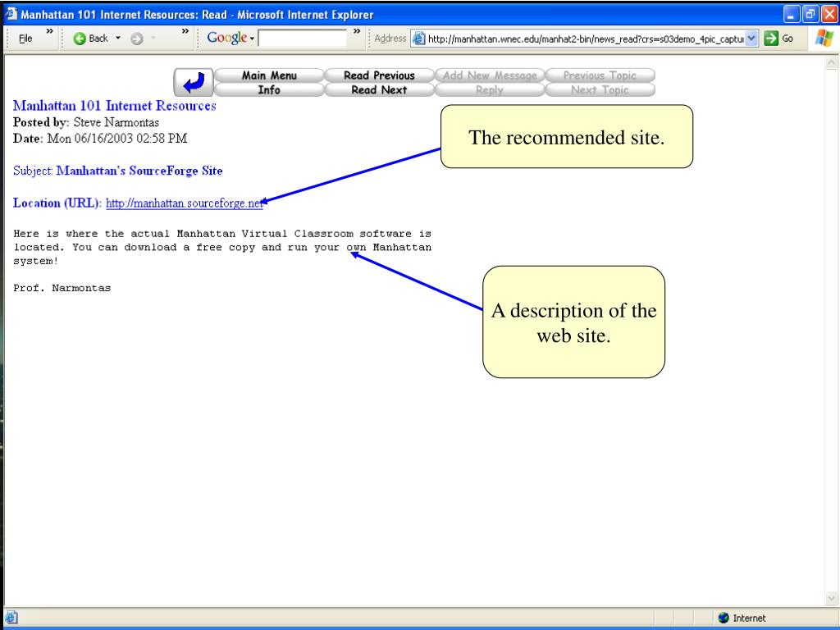Image resolution: width=840 pixels, height=630 pixels.
Task: Click the poster name Steve Narmontas
Action: coord(116,122)
